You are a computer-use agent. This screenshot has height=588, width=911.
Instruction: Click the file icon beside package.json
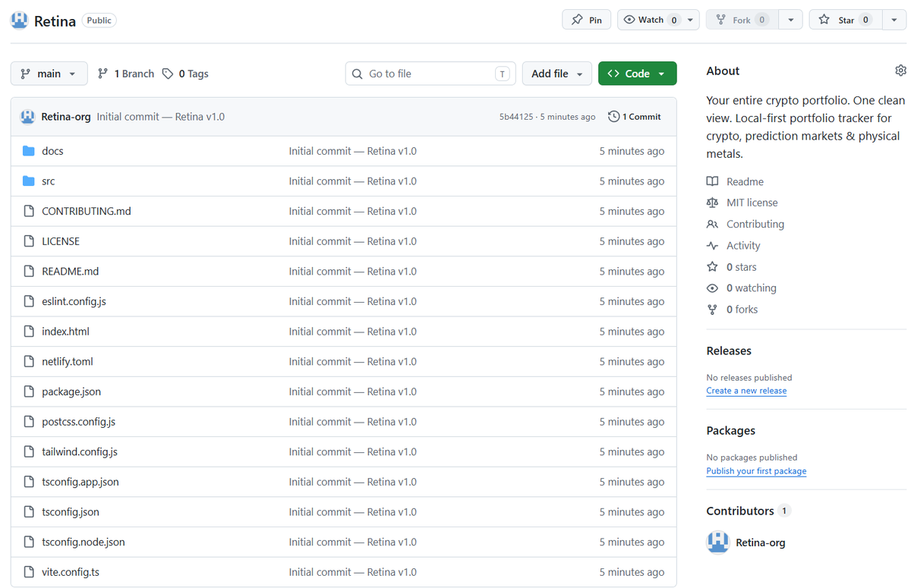(x=29, y=391)
